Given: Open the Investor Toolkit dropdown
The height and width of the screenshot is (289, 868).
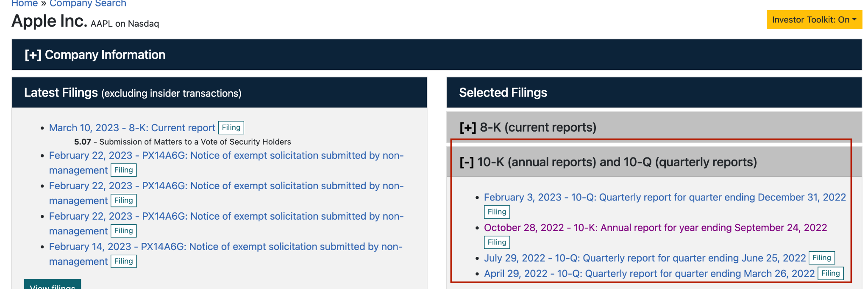Looking at the screenshot, I should pos(814,19).
